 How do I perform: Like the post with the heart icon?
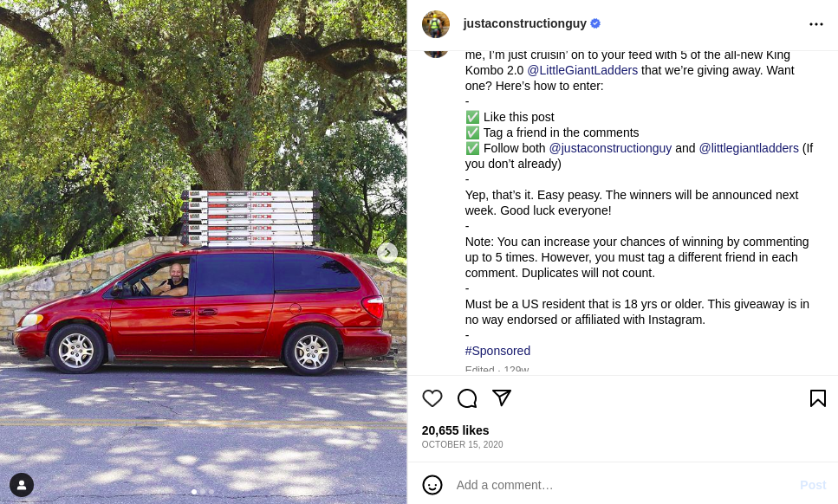[432, 398]
